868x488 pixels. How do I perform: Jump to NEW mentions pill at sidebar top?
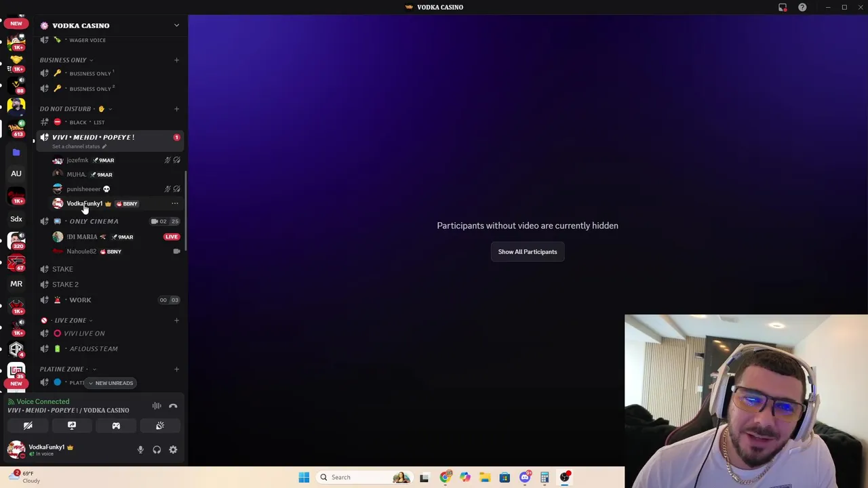click(16, 23)
